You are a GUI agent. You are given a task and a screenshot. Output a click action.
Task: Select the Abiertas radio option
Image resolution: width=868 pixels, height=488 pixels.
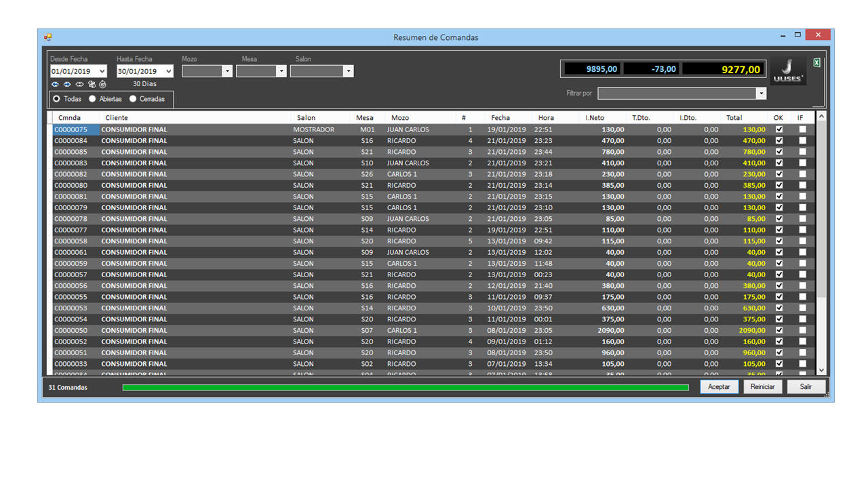(92, 99)
